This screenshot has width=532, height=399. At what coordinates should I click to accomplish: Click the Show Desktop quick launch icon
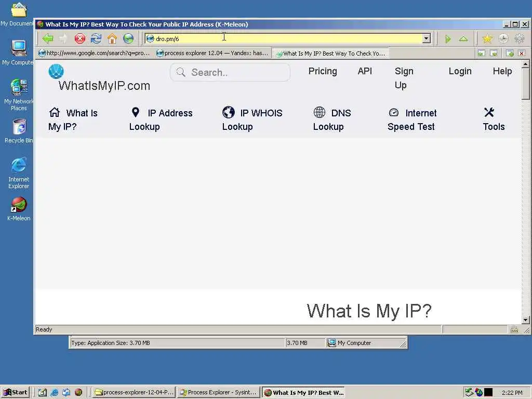43,392
